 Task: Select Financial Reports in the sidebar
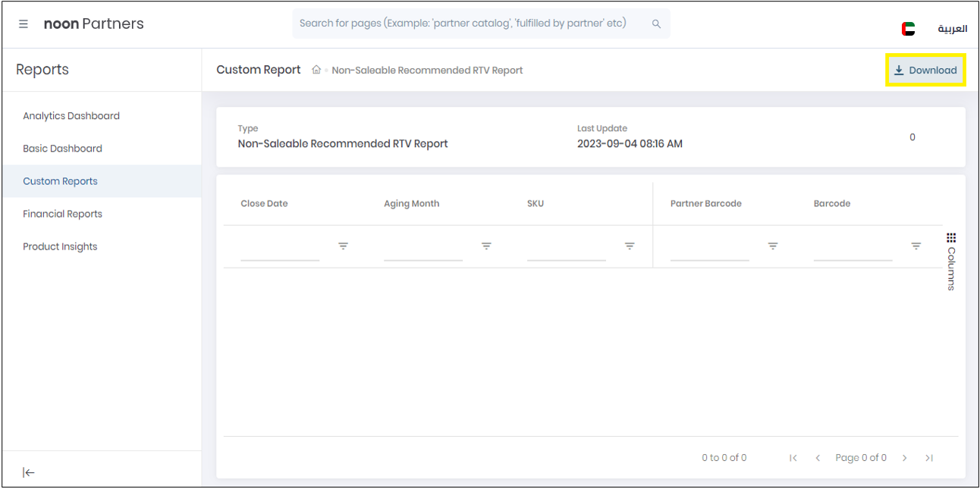pyautogui.click(x=62, y=214)
